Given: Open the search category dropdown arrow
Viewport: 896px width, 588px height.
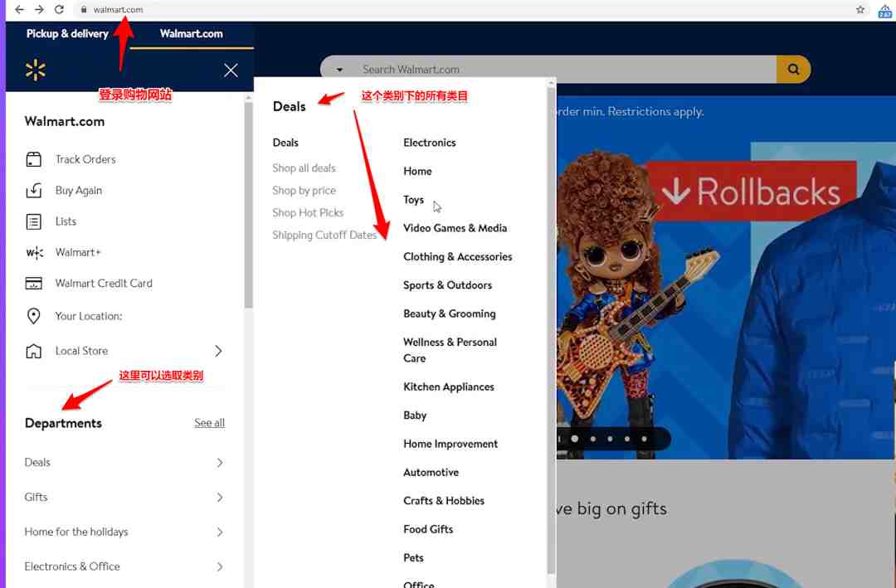Looking at the screenshot, I should click(339, 70).
